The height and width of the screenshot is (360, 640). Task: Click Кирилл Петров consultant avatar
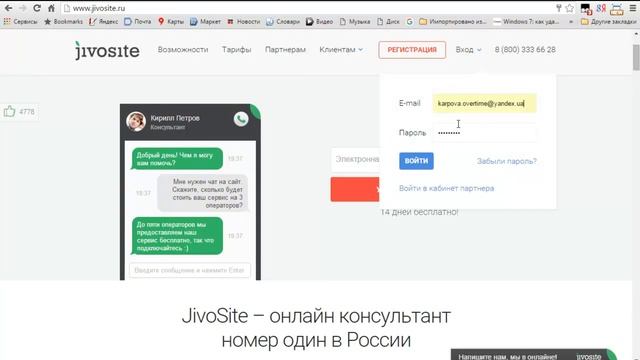(136, 121)
